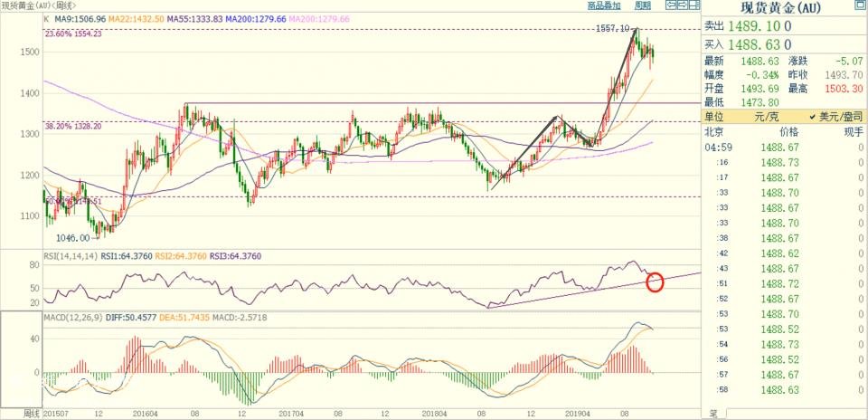Click the 1557.10 peak price label
868x420 pixels.
point(612,29)
